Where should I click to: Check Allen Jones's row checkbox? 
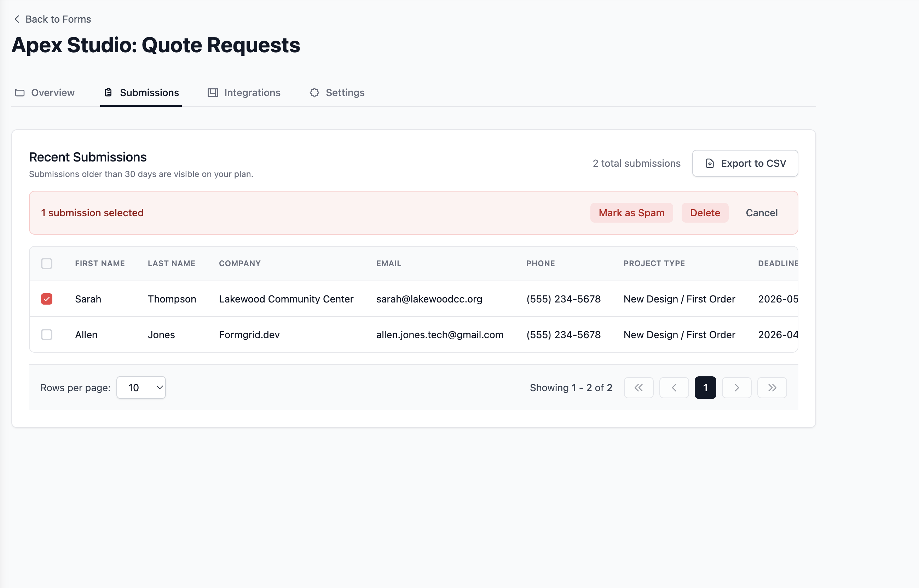click(x=47, y=335)
